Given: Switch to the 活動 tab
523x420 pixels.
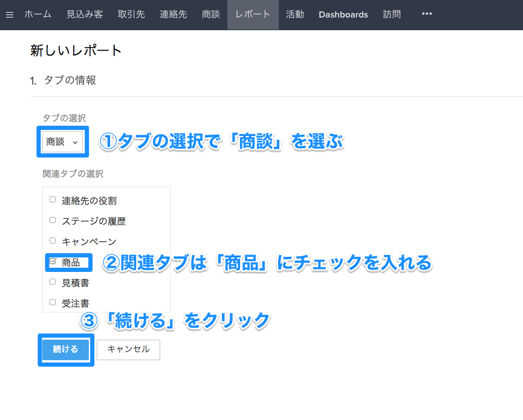Looking at the screenshot, I should 295,15.
